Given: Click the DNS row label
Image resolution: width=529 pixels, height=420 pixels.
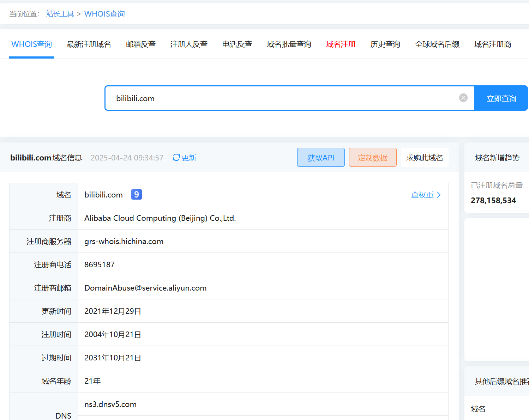Looking at the screenshot, I should [64, 416].
